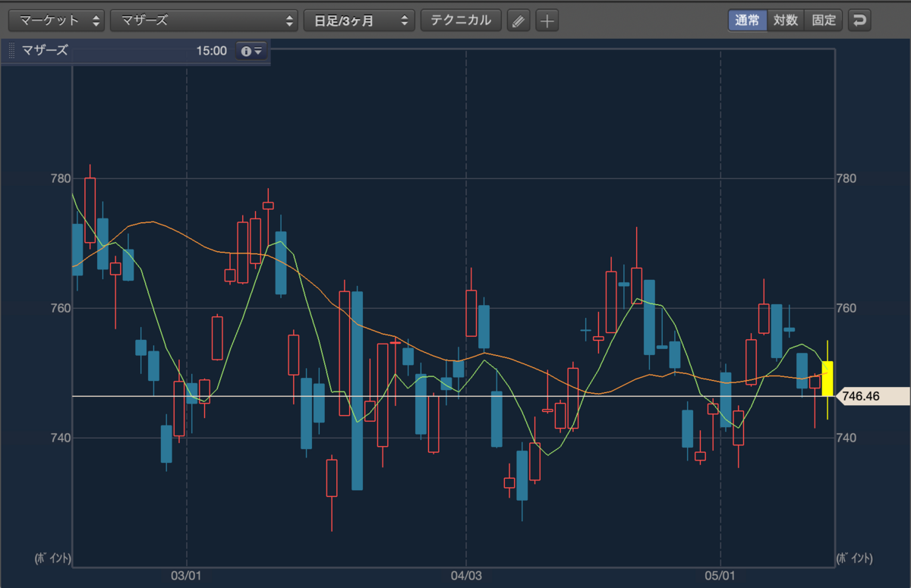Switch scale to 固定 mode
911x588 pixels.
(824, 20)
